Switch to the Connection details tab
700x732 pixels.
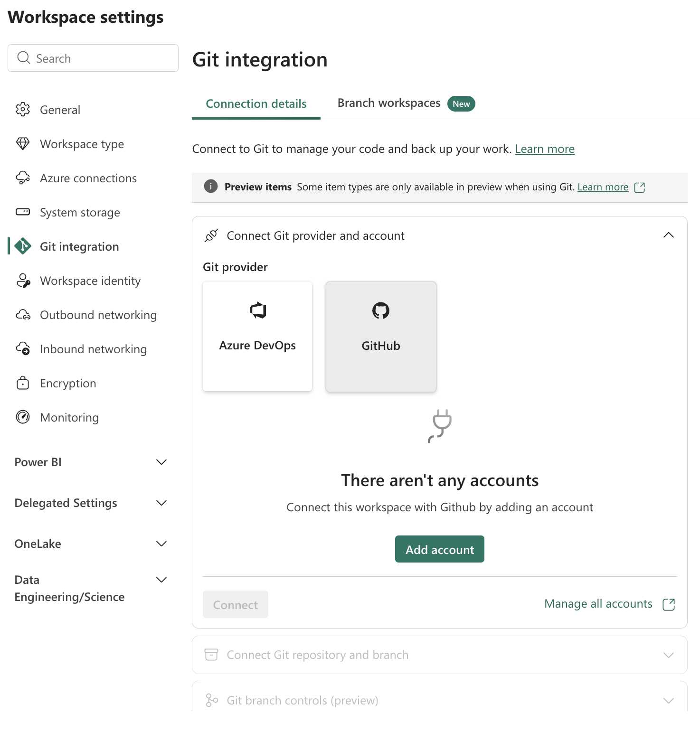256,103
